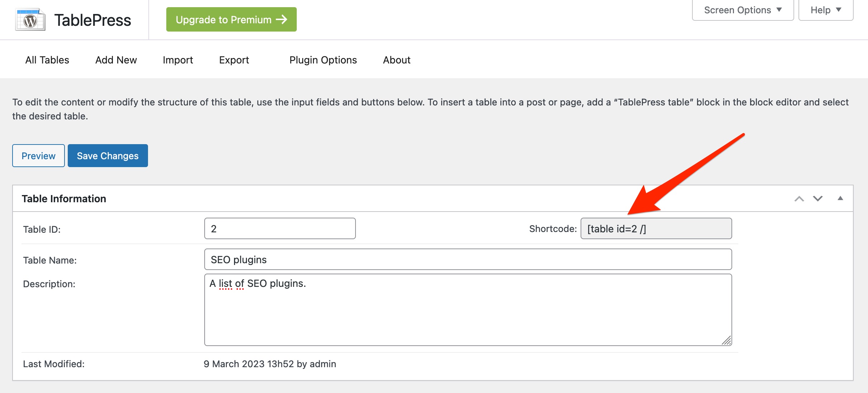
Task: Go to the All Tables tab
Action: point(47,60)
